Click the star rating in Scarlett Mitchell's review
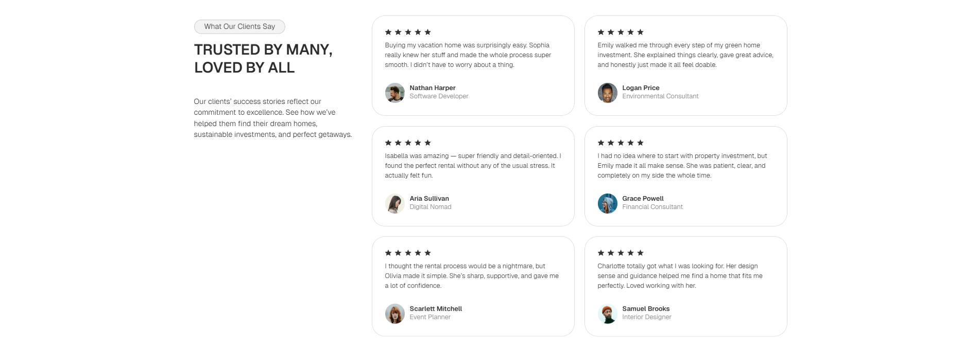This screenshot has height=351, width=980. tap(408, 253)
